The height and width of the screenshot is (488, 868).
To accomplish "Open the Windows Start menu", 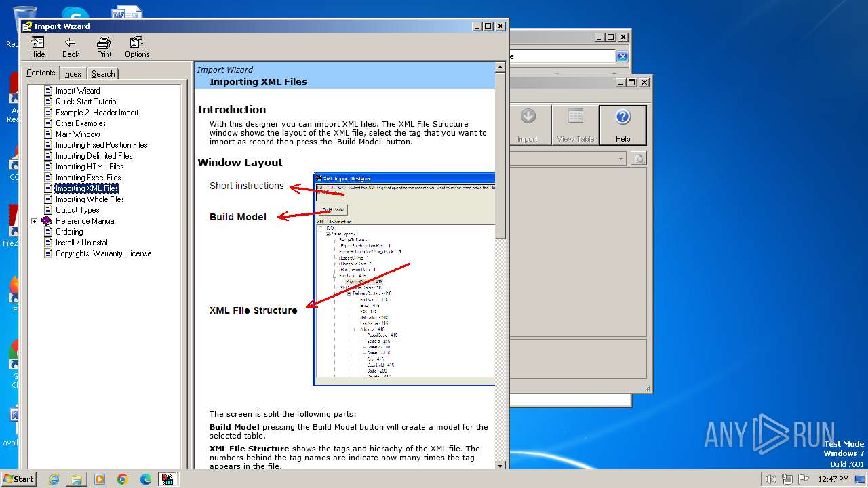I will [x=19, y=479].
